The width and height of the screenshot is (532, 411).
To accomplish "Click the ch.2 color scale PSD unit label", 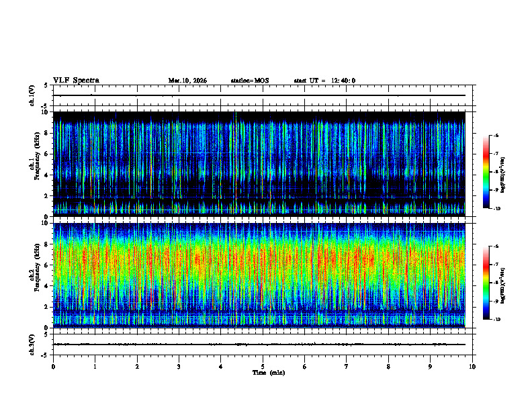I will (503, 285).
